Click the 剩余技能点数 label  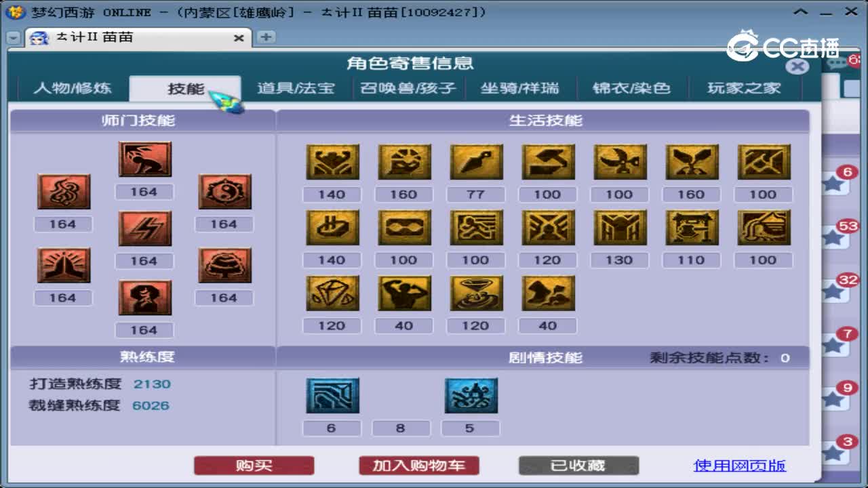[710, 358]
